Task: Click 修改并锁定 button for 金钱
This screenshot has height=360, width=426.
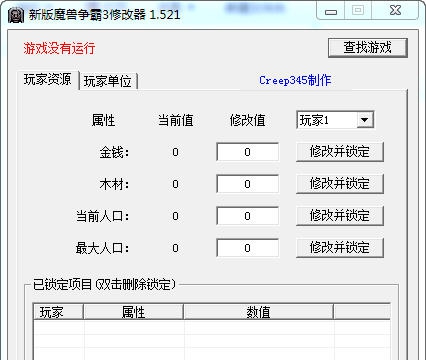Action: [x=340, y=152]
